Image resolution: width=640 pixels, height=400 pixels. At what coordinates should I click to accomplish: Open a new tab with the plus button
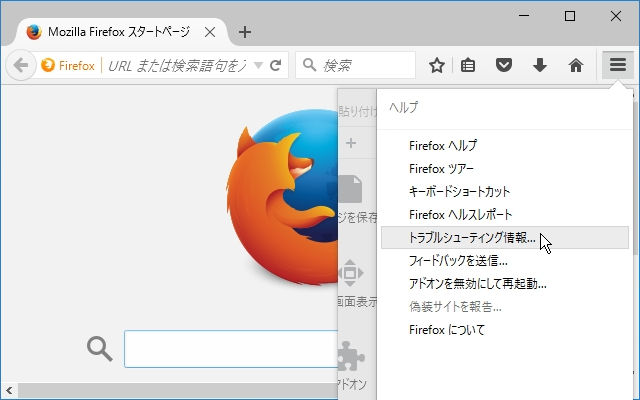[245, 32]
